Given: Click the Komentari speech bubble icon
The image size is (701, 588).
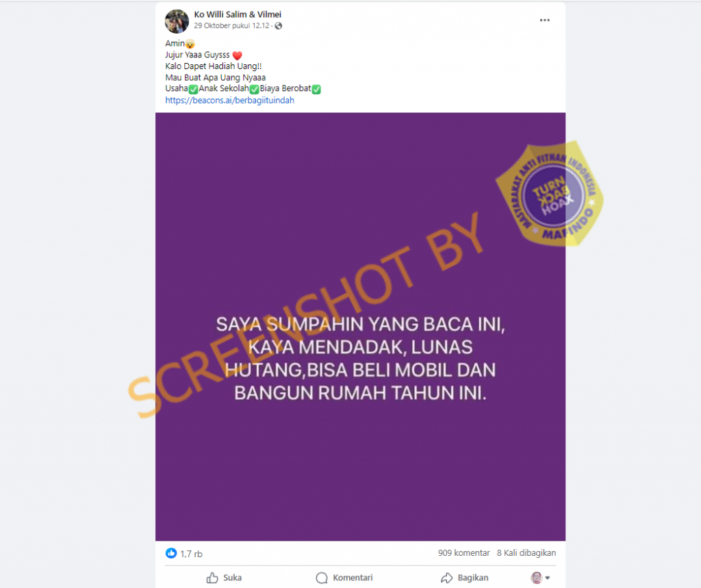Looking at the screenshot, I should [x=322, y=578].
